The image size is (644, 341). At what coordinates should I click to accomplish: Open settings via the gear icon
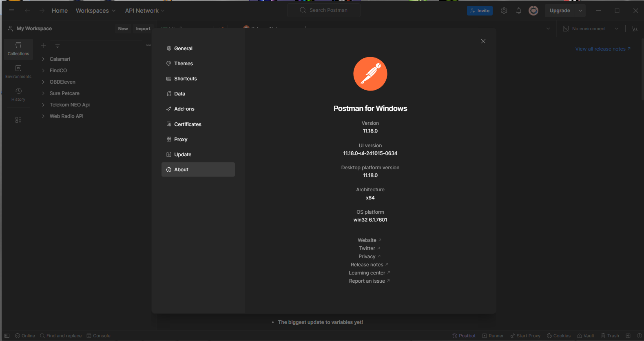click(504, 11)
